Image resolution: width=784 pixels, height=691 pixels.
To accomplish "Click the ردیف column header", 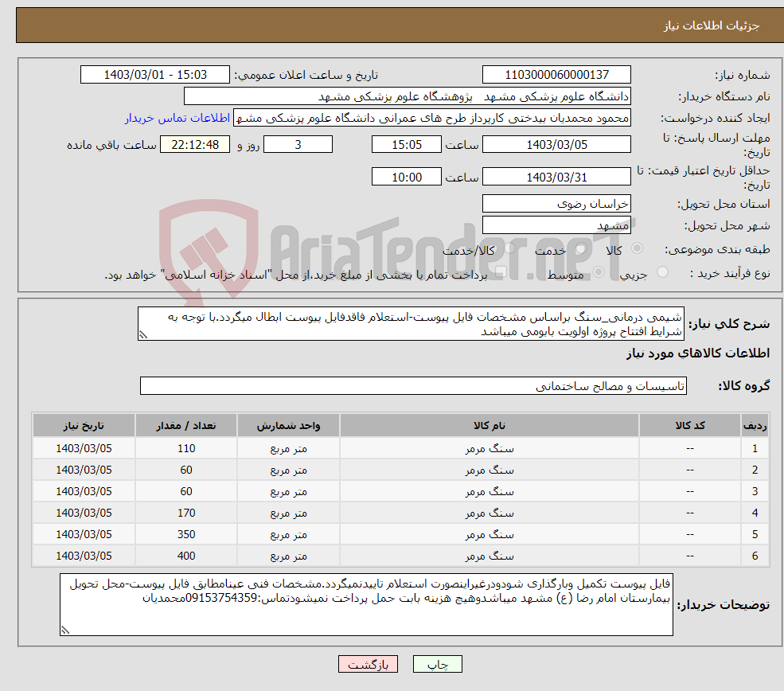I will (x=755, y=425).
